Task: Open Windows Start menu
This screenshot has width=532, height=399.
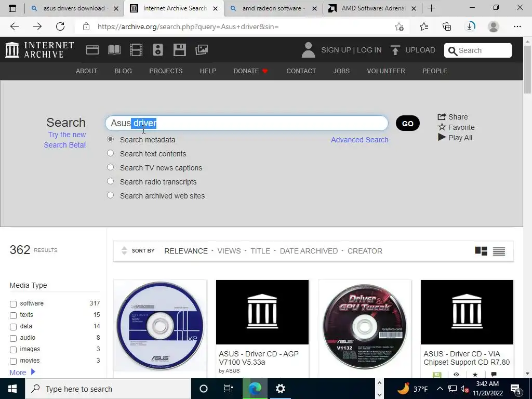Action: coord(12,389)
